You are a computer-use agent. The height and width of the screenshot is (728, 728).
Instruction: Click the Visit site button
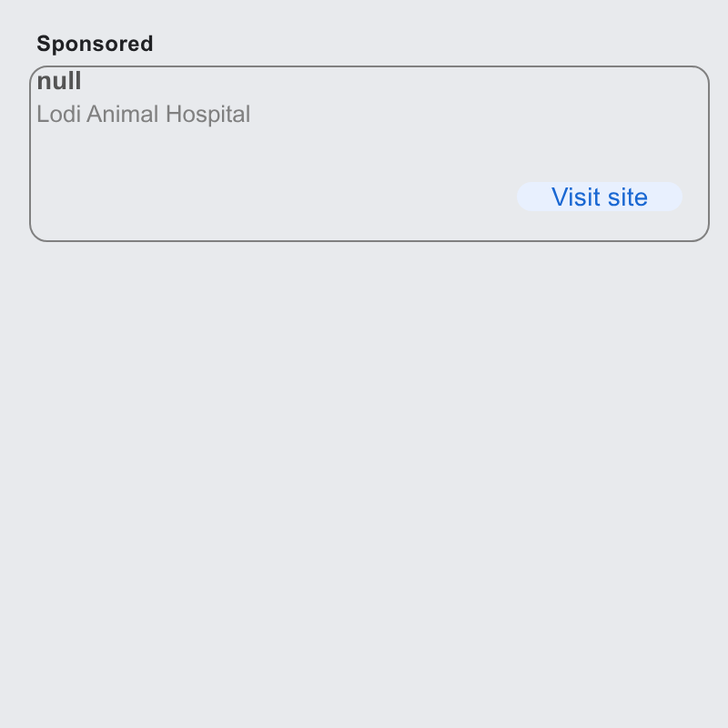pyautogui.click(x=600, y=197)
